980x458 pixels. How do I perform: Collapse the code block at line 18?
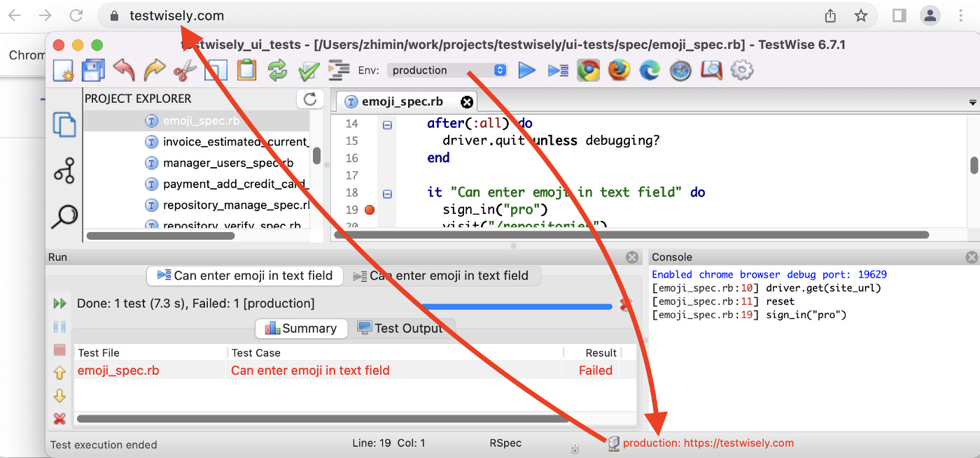(387, 193)
